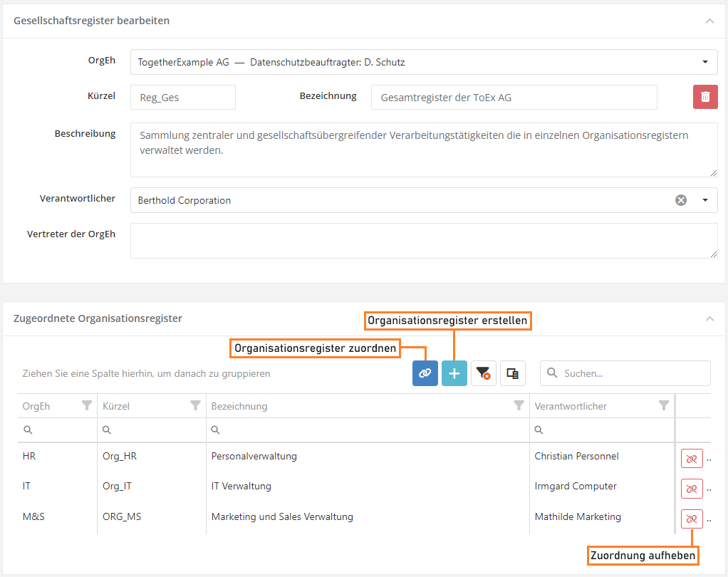This screenshot has width=728, height=577.
Task: Open the filter for the Kürzel column
Action: point(196,406)
